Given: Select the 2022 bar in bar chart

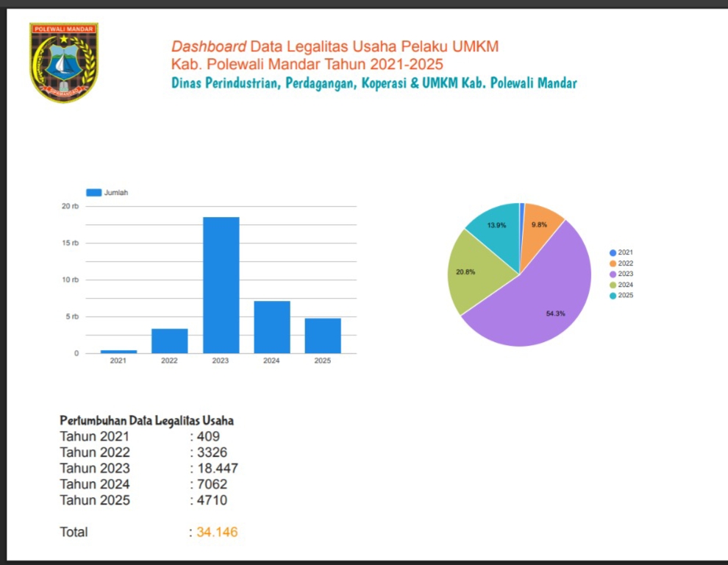Looking at the screenshot, I should [170, 341].
